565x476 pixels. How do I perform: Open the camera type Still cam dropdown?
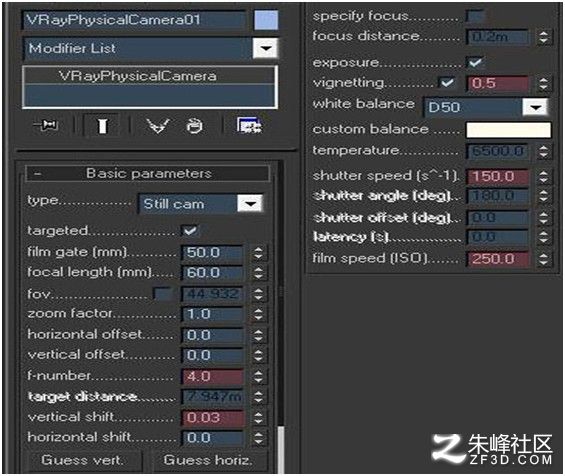pos(250,204)
